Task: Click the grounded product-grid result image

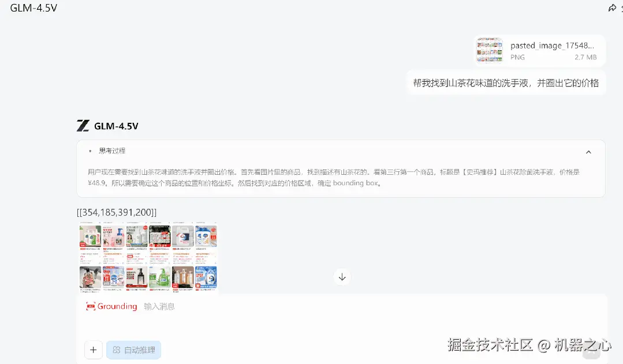Action: (148, 257)
